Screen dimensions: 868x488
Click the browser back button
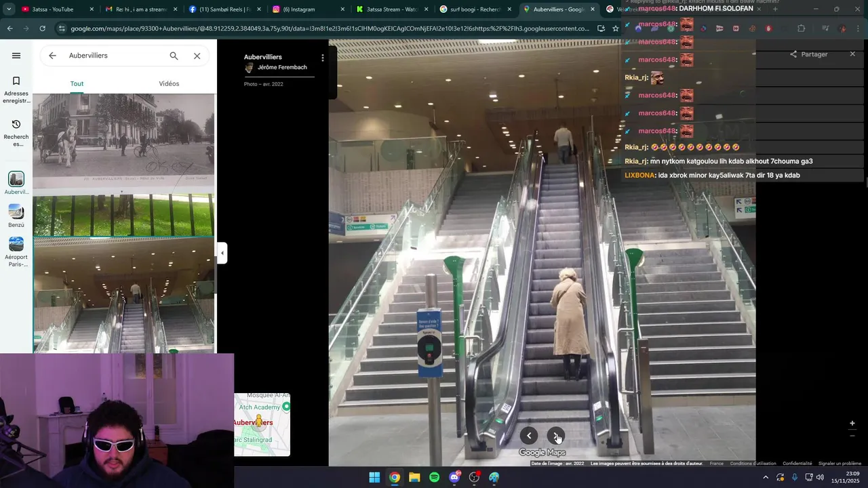(9, 28)
